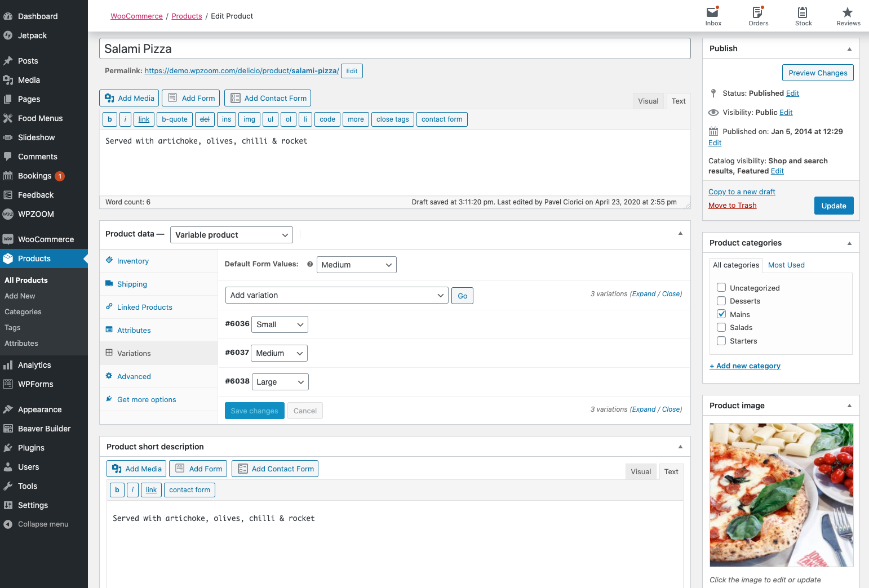The image size is (869, 588).
Task: Open the Orders activity icon
Action: point(758,16)
